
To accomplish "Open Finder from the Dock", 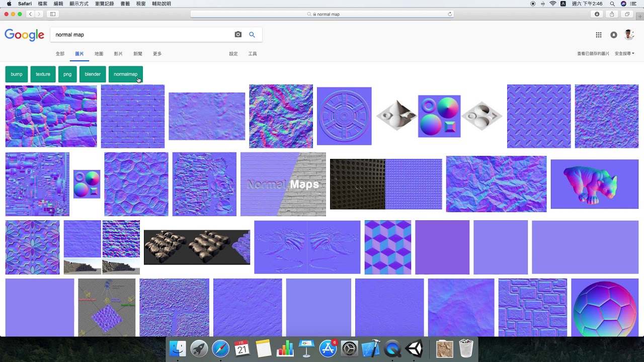I will [x=178, y=348].
